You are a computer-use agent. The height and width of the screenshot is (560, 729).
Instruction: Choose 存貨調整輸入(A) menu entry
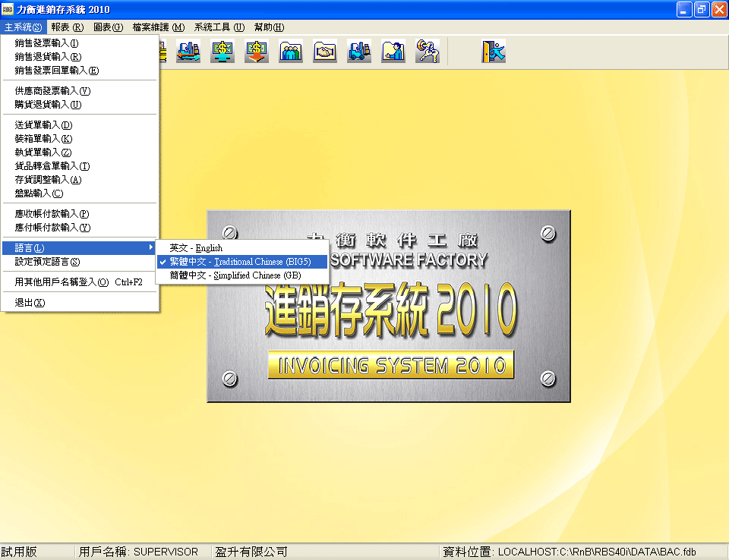point(80,179)
